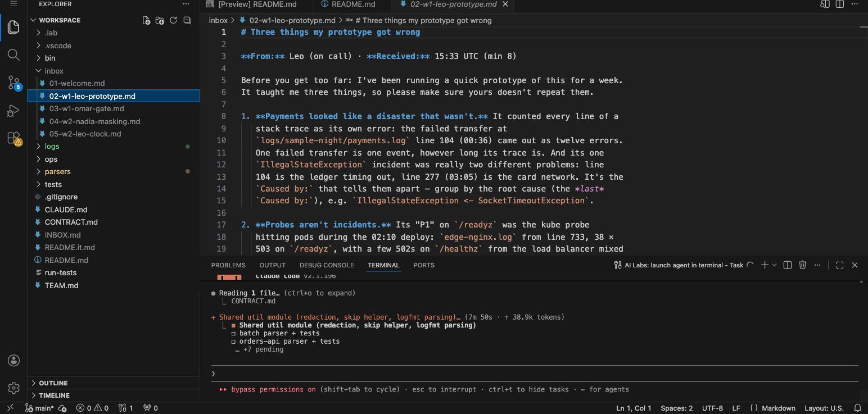Open Source Control view with 5 badge
Image resolution: width=868 pixels, height=414 pixels.
13,83
